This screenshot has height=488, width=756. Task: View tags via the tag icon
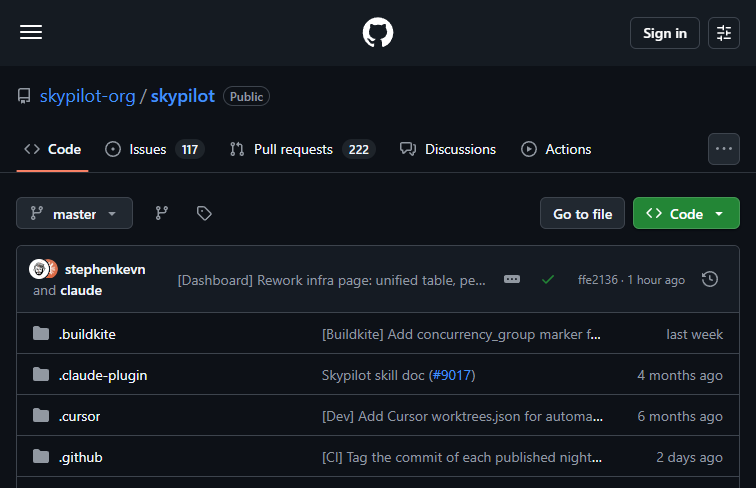(x=204, y=213)
